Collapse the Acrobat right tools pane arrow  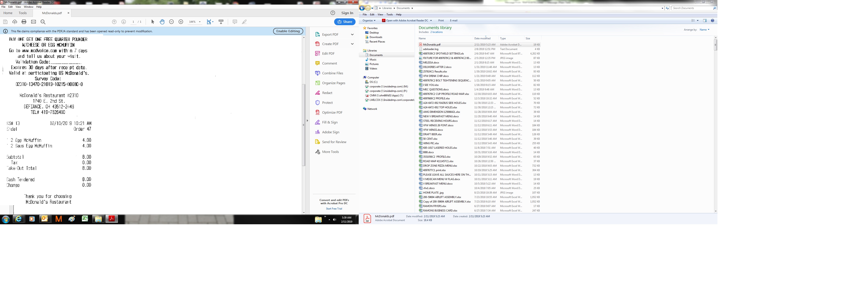coord(307,121)
